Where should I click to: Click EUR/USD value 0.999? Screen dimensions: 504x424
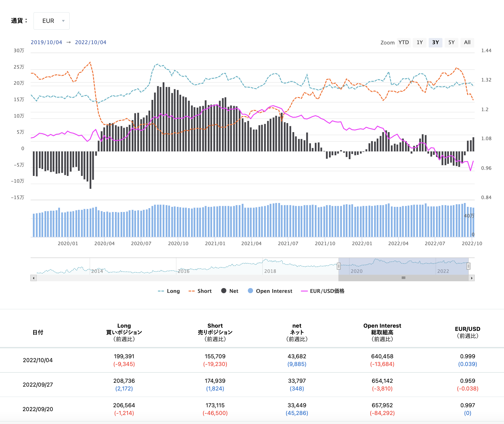[x=468, y=356]
